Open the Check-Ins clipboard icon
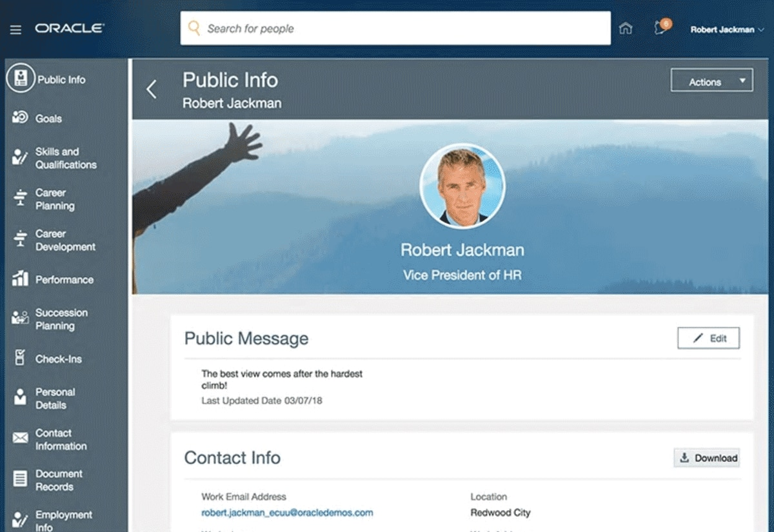The height and width of the screenshot is (532, 774). (20, 359)
